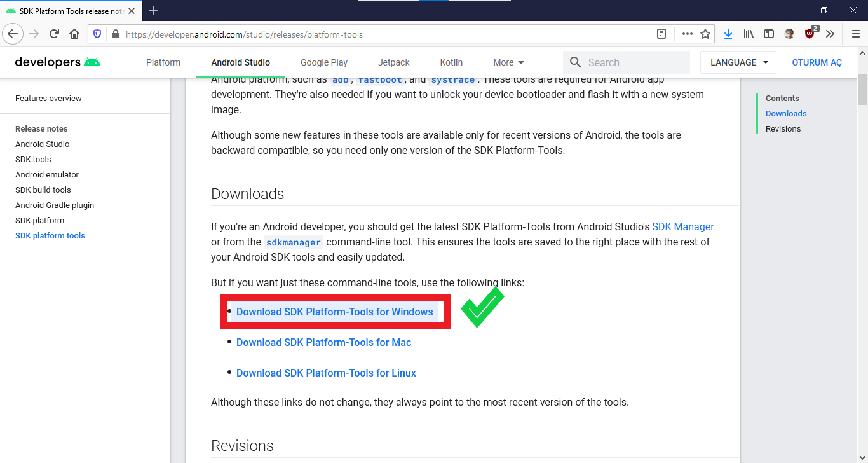Go back to the previous page

click(x=13, y=34)
